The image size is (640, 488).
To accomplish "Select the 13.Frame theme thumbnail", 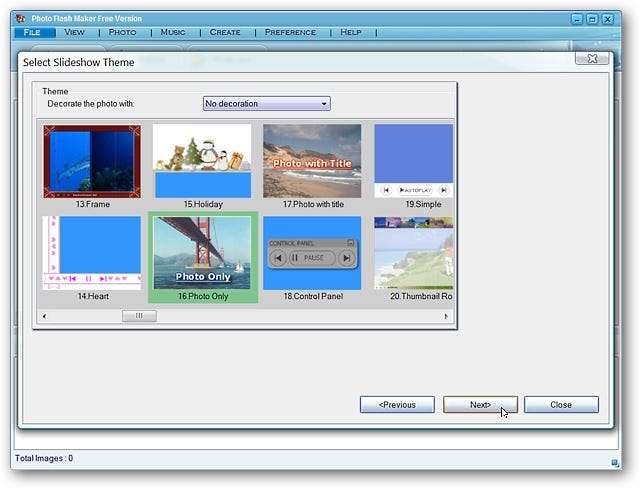I will pos(92,161).
